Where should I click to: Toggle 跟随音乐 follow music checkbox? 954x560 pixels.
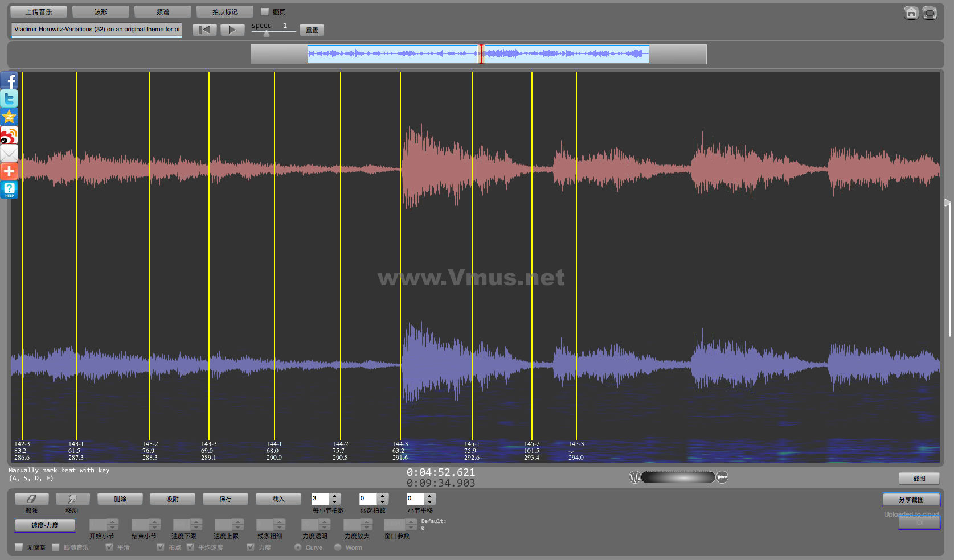56,547
